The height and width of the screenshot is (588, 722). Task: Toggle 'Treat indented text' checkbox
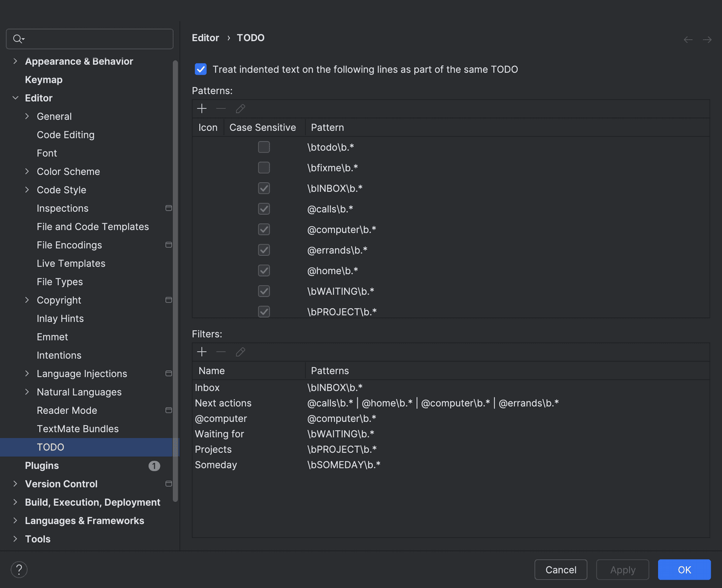tap(201, 69)
